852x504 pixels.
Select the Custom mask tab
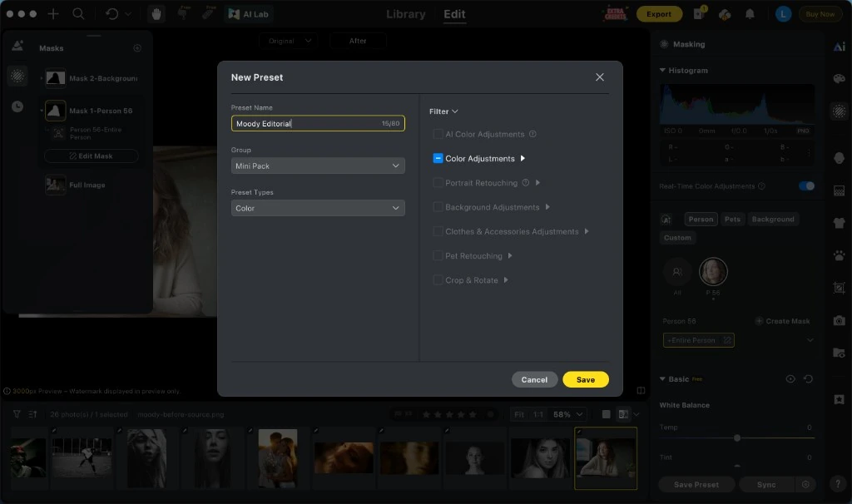click(677, 237)
